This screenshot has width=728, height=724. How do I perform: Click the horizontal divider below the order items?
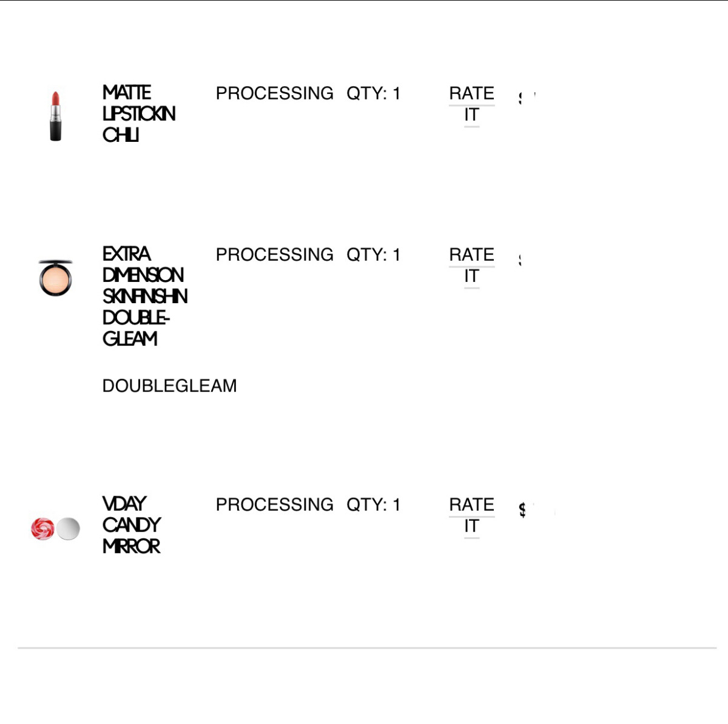pos(367,648)
